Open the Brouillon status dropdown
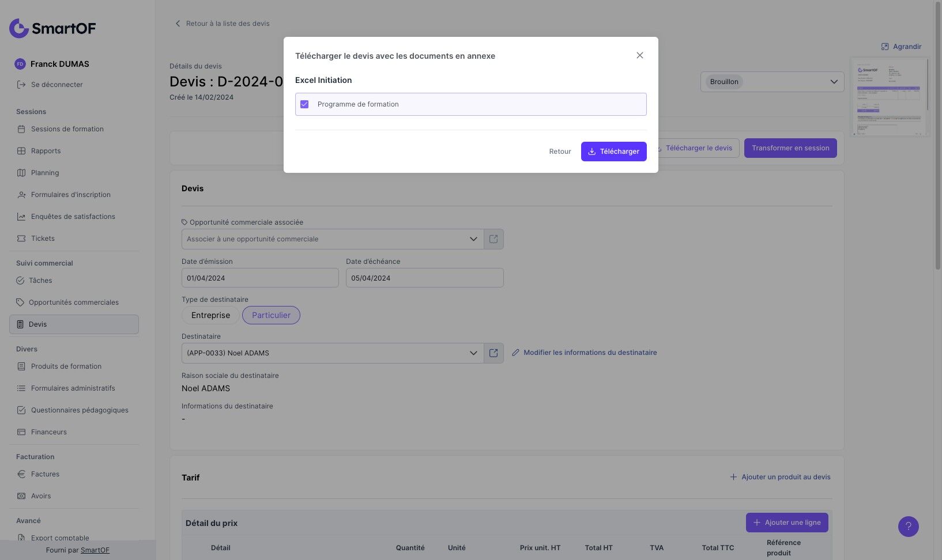 click(x=772, y=82)
